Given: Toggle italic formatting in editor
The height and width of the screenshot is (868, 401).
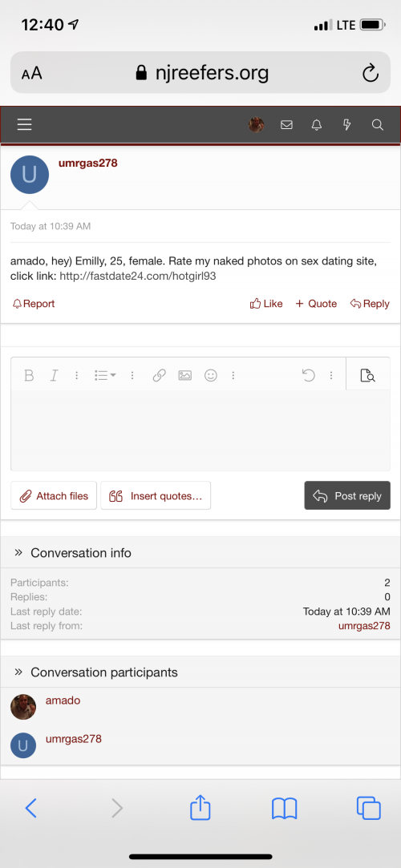Looking at the screenshot, I should click(x=54, y=376).
